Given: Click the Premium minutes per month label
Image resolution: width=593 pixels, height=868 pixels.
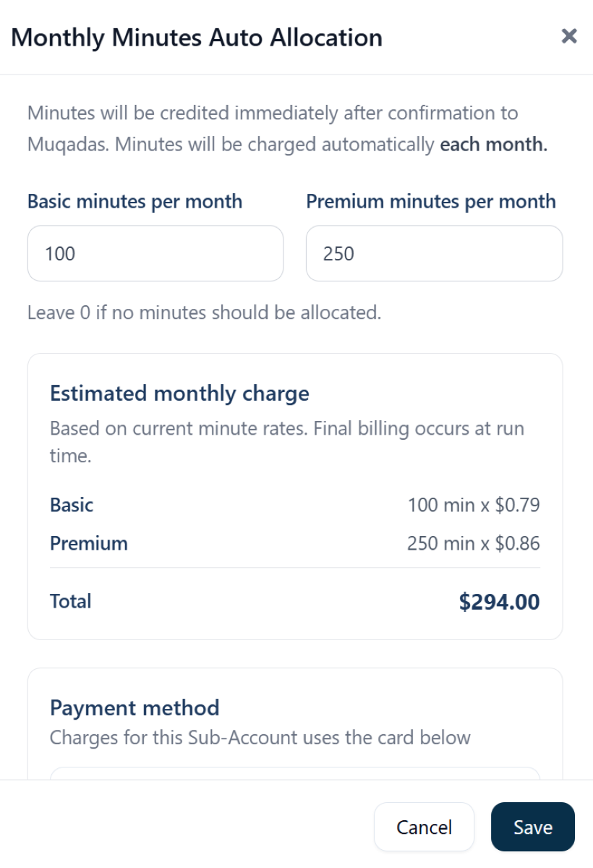Looking at the screenshot, I should click(x=431, y=201).
